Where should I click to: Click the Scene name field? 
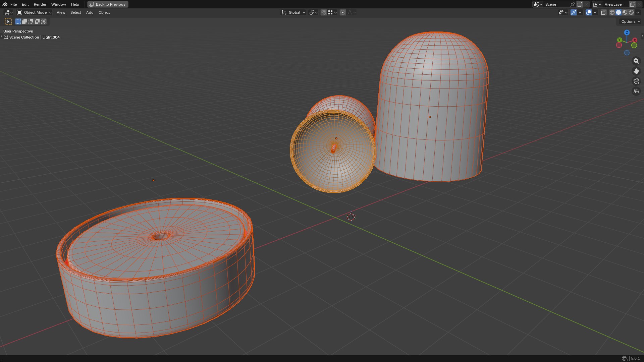click(556, 4)
